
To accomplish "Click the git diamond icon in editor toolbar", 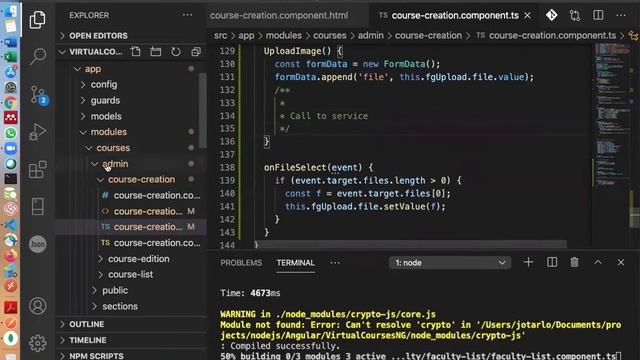I will coord(551,15).
